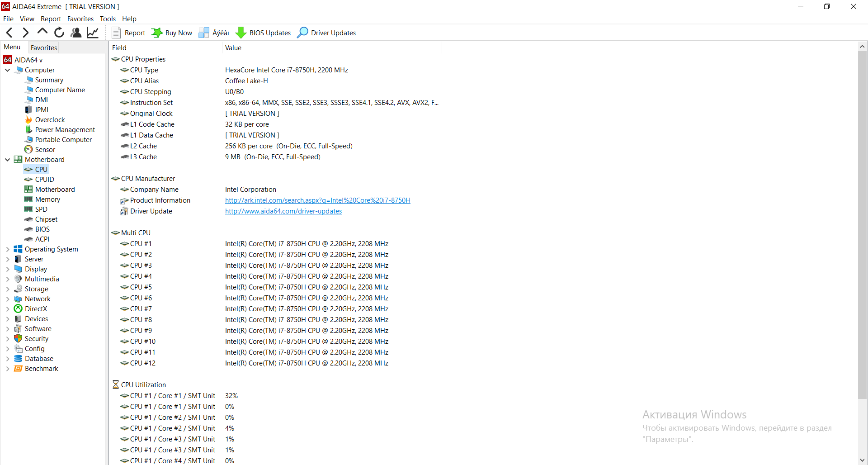The height and width of the screenshot is (465, 868).
Task: Select the L3 Cache row
Action: click(276, 157)
